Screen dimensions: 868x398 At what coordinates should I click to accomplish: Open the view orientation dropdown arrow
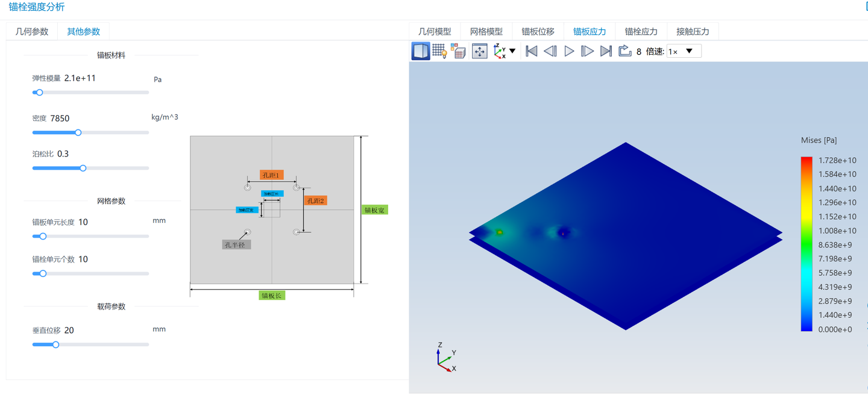coord(512,51)
